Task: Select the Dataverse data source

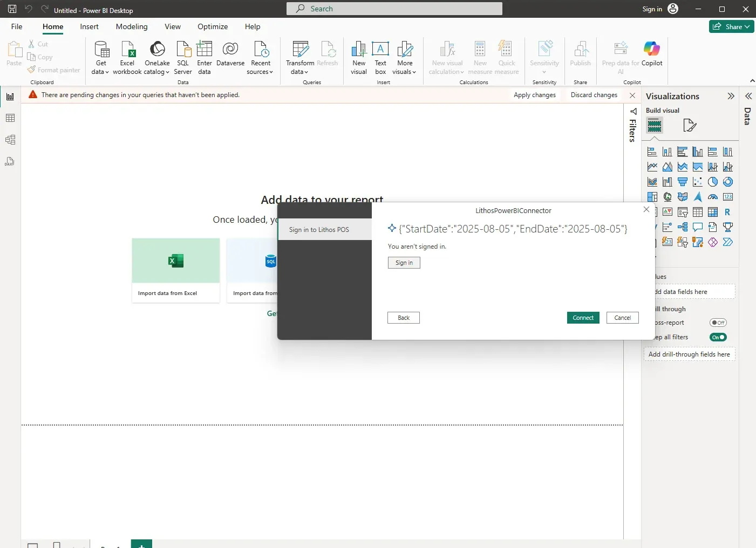Action: pos(230,54)
